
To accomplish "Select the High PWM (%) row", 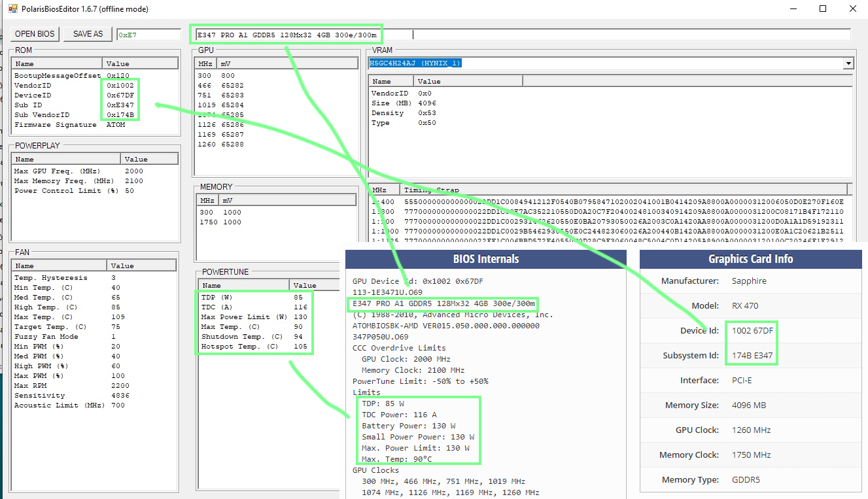I will [x=94, y=366].
